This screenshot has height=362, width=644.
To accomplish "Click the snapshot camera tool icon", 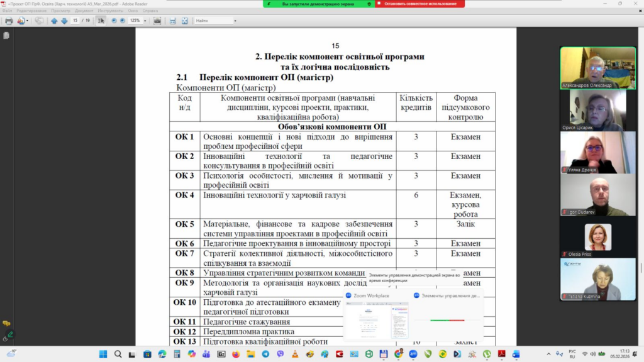I will point(157,21).
